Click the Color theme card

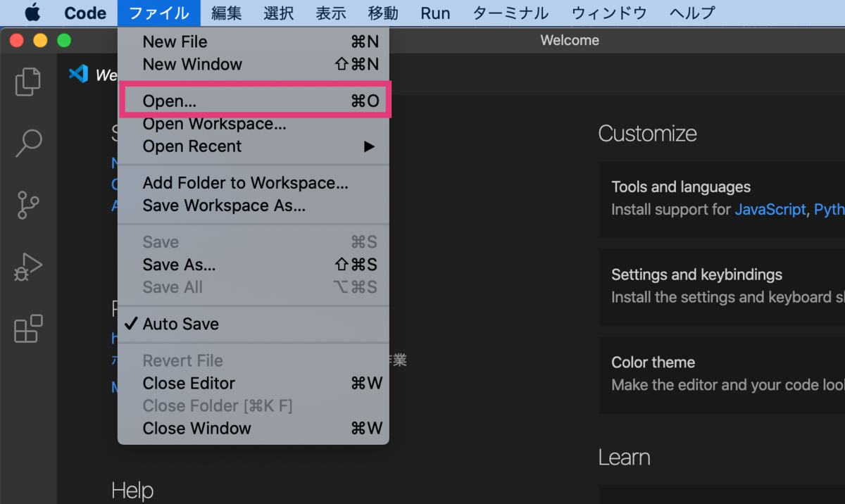pyautogui.click(x=722, y=374)
